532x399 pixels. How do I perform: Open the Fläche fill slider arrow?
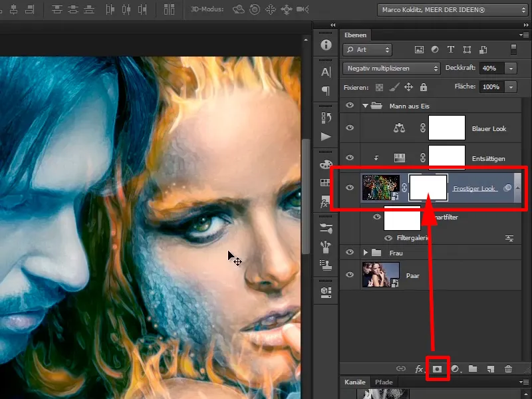(x=511, y=87)
